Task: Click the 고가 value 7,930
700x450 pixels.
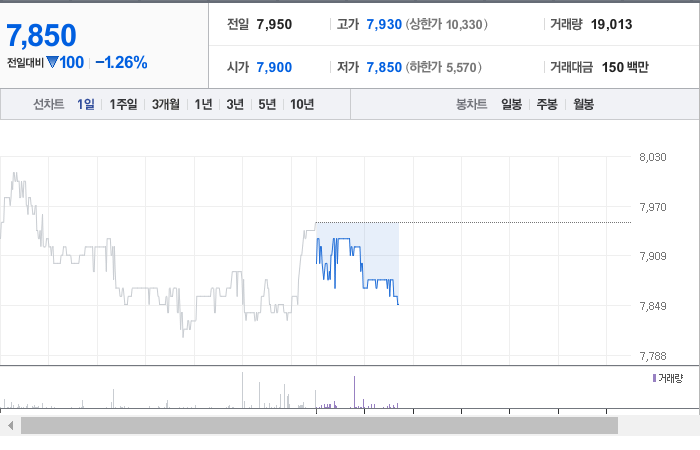Action: tap(384, 24)
